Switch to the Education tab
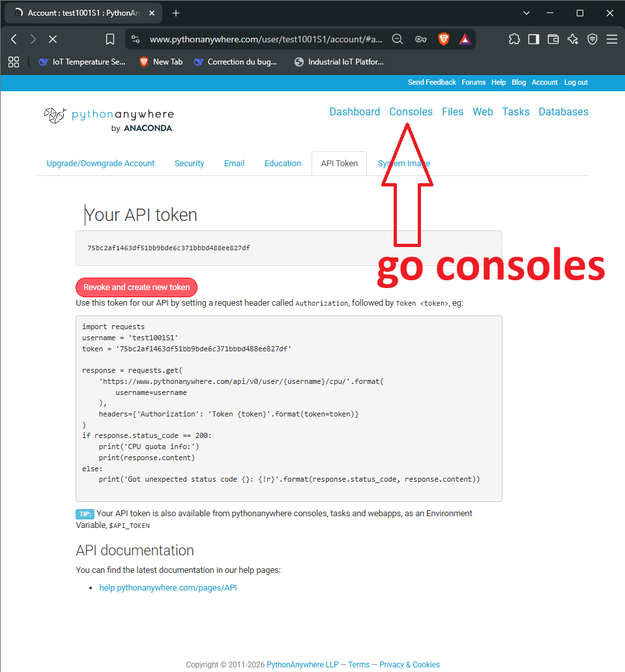 pos(282,164)
